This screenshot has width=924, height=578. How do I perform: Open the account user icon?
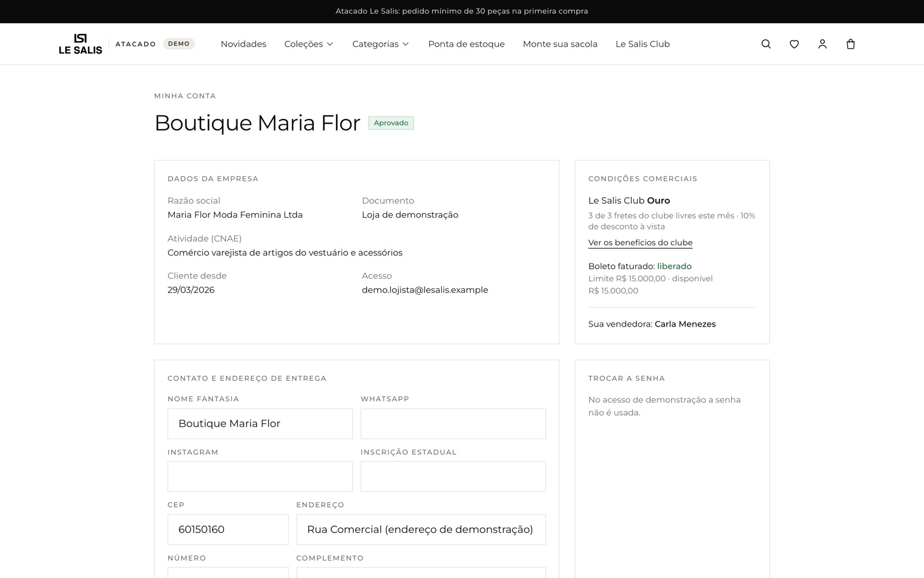[x=822, y=44]
